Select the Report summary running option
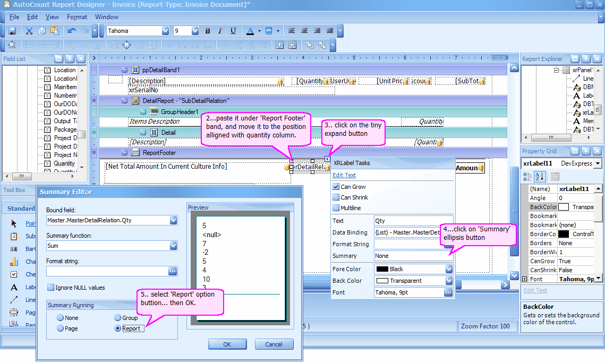The height and width of the screenshot is (364, 605). pos(118,328)
